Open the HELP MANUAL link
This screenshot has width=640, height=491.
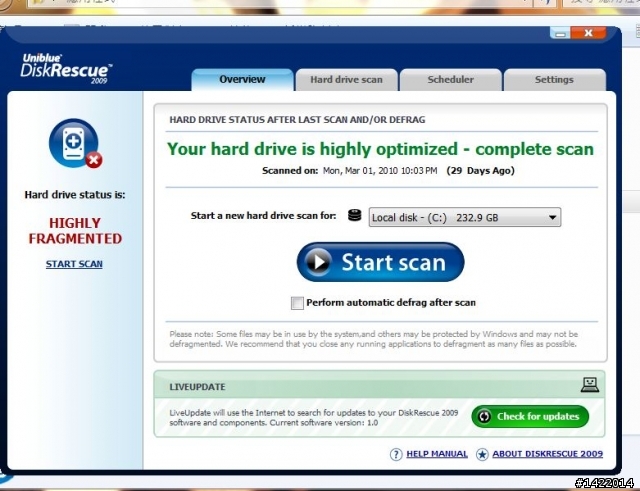pyautogui.click(x=437, y=454)
